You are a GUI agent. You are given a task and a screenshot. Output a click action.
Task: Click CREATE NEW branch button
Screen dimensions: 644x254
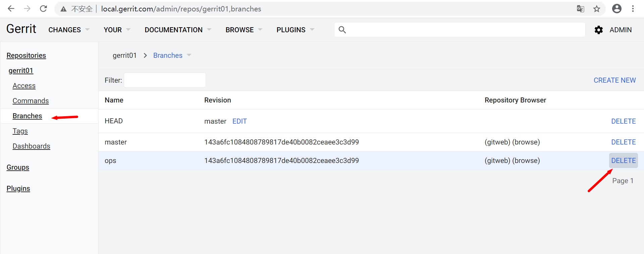614,80
